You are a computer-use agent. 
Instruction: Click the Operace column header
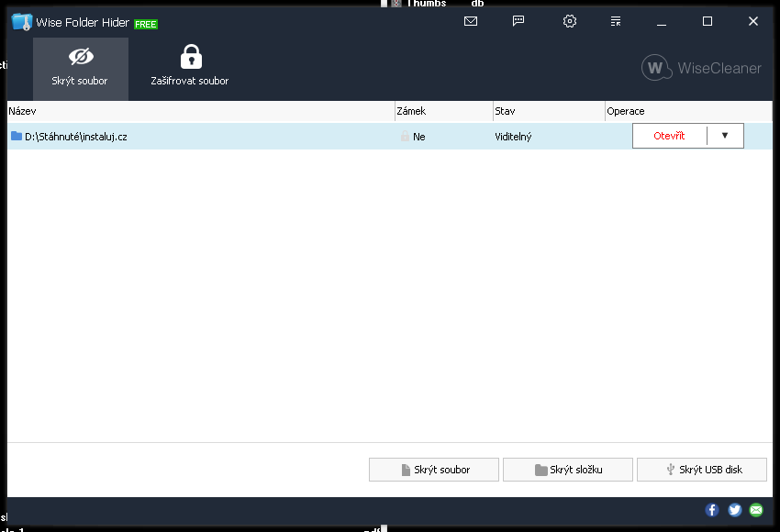point(689,111)
